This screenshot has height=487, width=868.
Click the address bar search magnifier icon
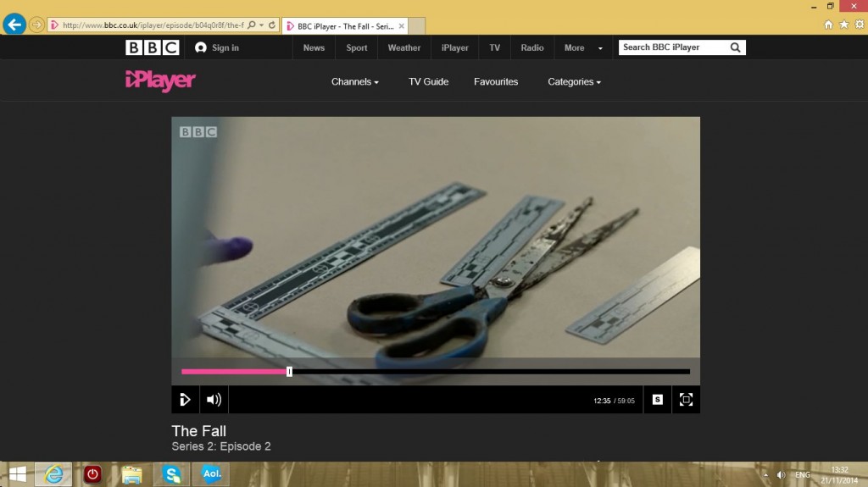coord(252,25)
